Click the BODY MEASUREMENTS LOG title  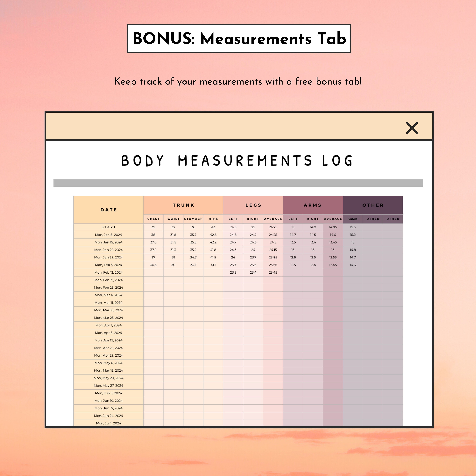pos(237,160)
